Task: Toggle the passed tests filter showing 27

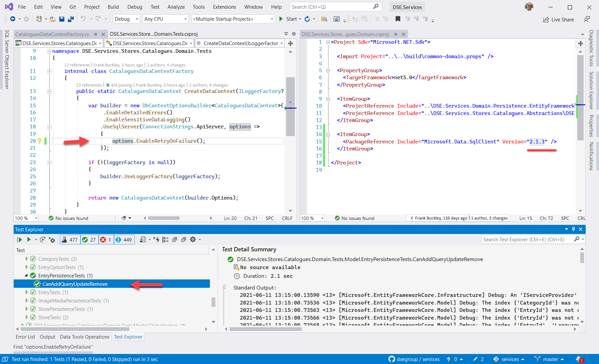Action: (89, 239)
